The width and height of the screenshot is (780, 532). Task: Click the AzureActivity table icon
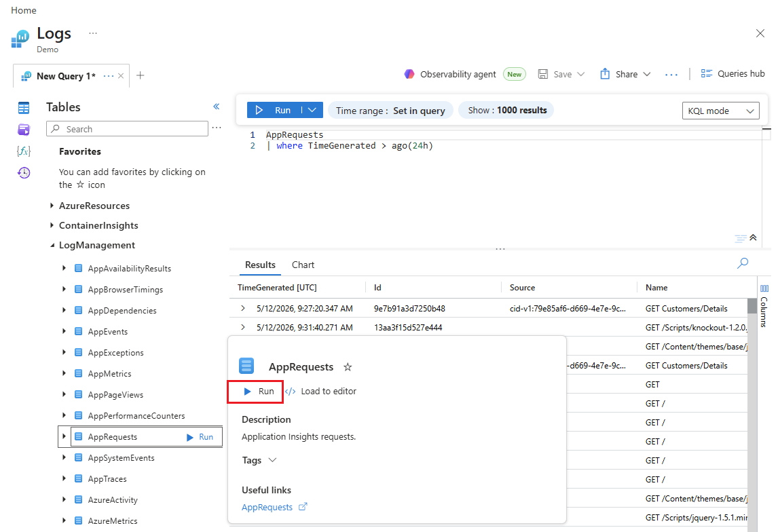coord(78,499)
